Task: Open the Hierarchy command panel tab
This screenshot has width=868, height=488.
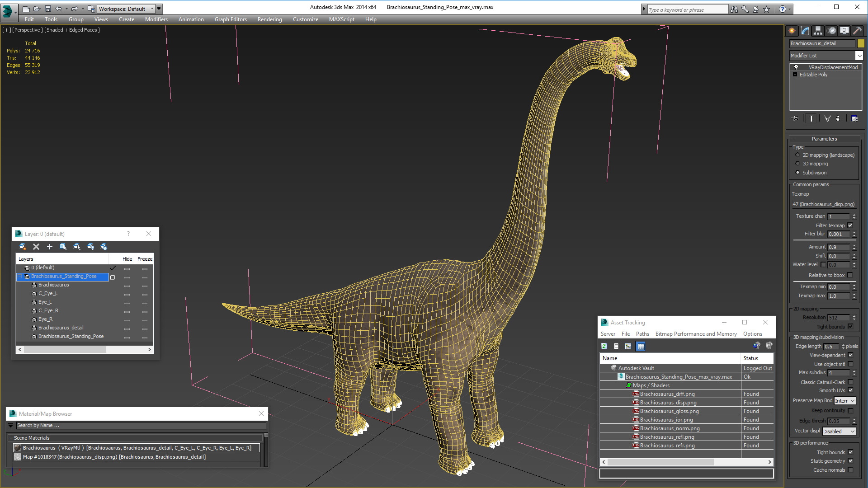Action: [x=818, y=31]
